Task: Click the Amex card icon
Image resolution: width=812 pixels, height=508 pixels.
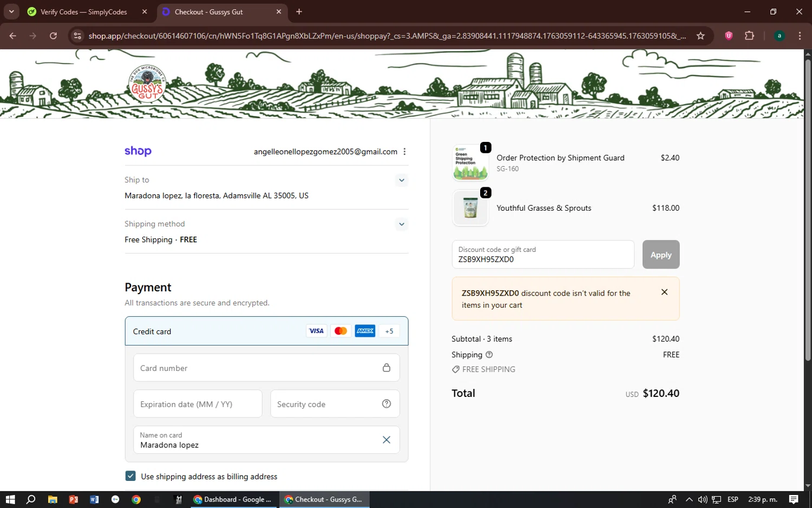Action: click(x=365, y=331)
